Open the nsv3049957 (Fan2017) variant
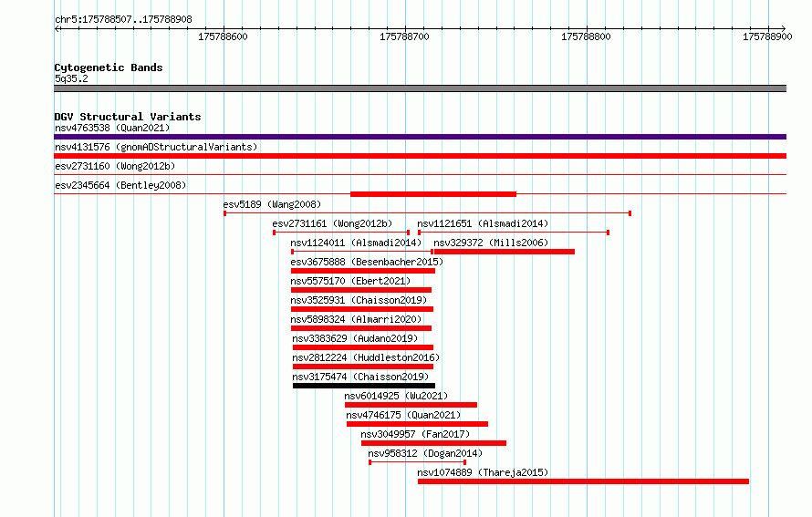This screenshot has width=812, height=517. pos(415,434)
